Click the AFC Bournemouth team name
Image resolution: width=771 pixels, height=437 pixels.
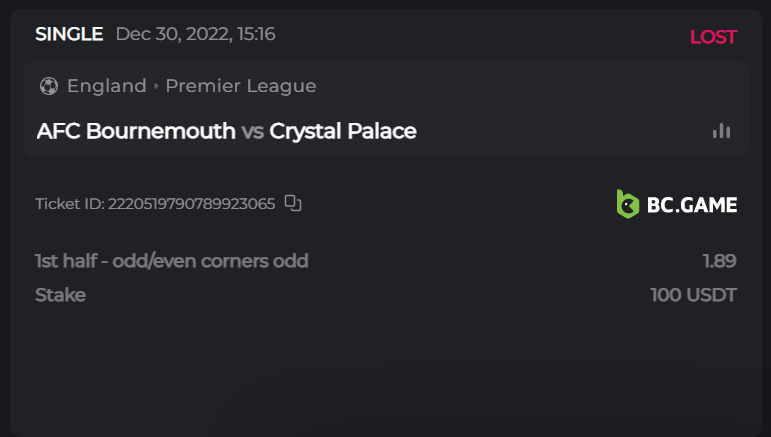(136, 131)
